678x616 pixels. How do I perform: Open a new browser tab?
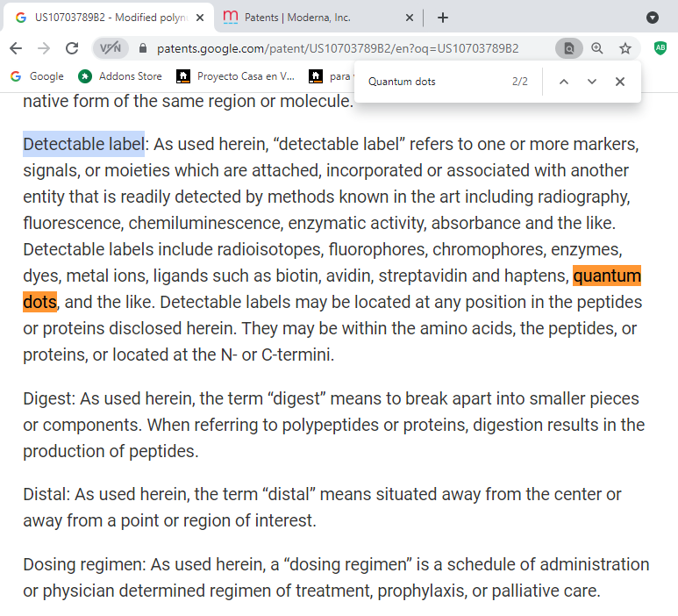coord(443,18)
